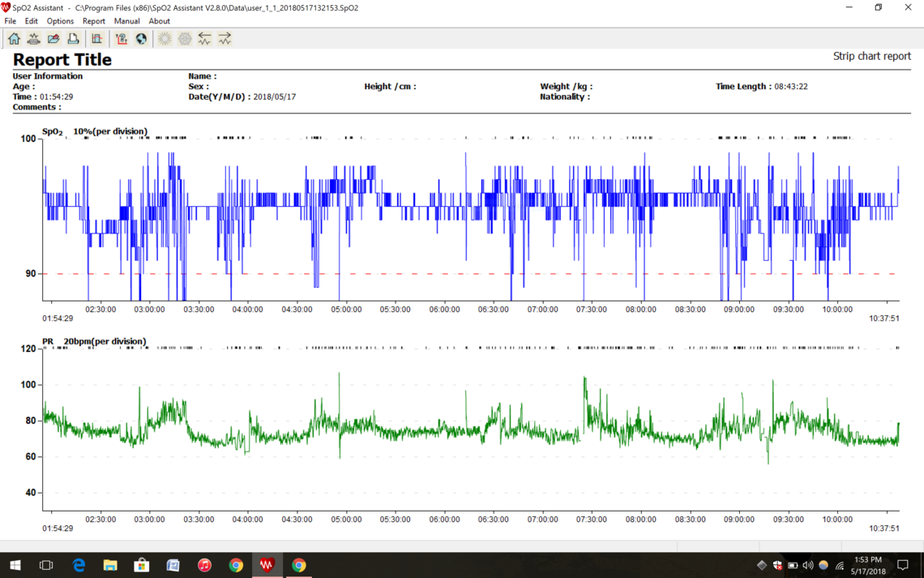Image resolution: width=924 pixels, height=578 pixels.
Task: Click the help question mark toolbar icon
Action: click(x=122, y=39)
